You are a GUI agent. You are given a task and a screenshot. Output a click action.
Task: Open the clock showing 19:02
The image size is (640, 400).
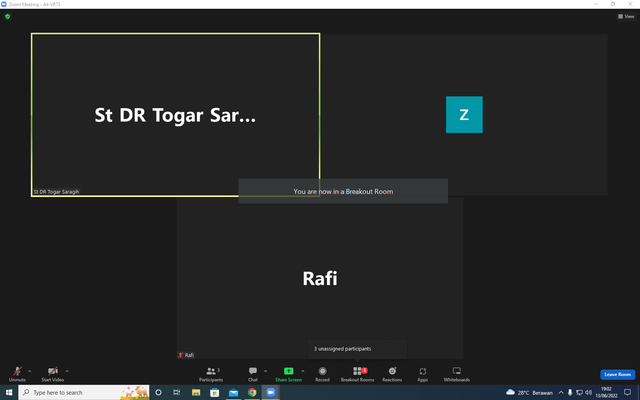pyautogui.click(x=606, y=392)
